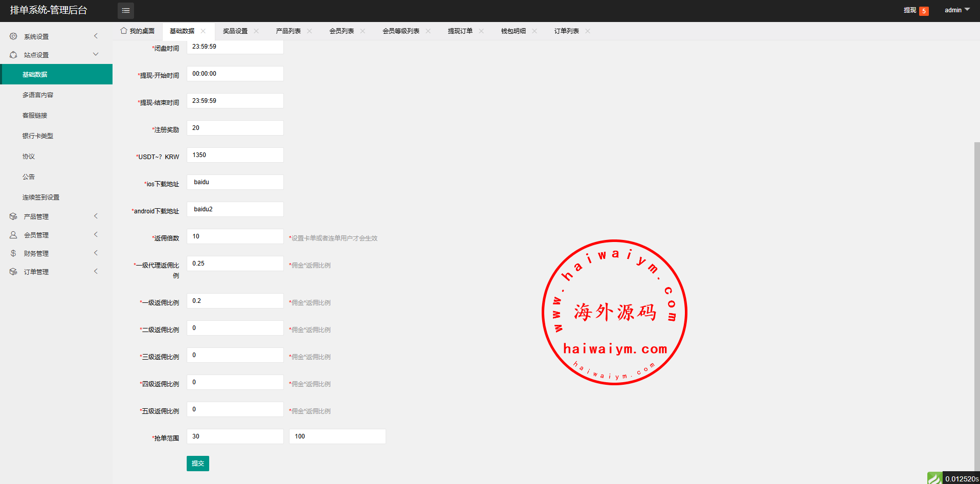Click the 会员管理 user icon
980x484 pixels.
13,235
